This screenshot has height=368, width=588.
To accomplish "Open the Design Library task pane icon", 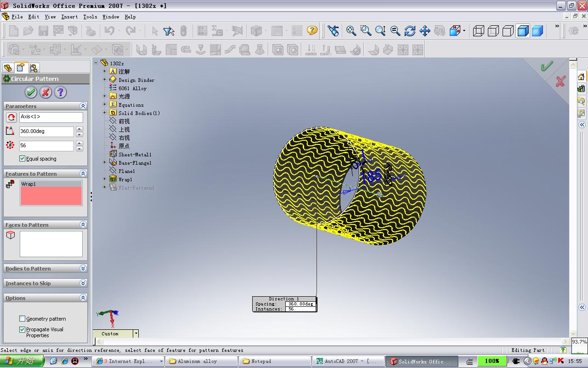I will [581, 89].
